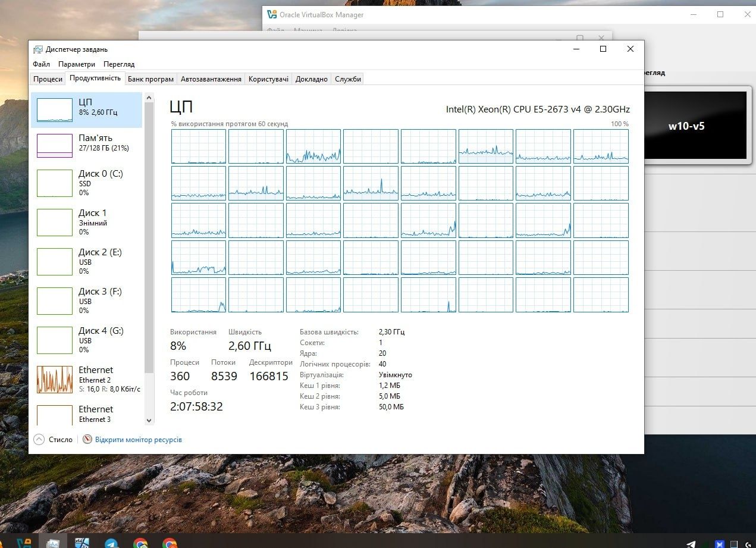Click the sidebar scrollbar down arrow

point(149,420)
